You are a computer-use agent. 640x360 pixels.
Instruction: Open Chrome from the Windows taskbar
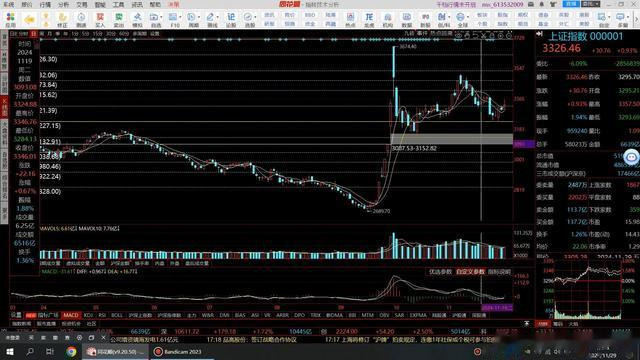71,351
